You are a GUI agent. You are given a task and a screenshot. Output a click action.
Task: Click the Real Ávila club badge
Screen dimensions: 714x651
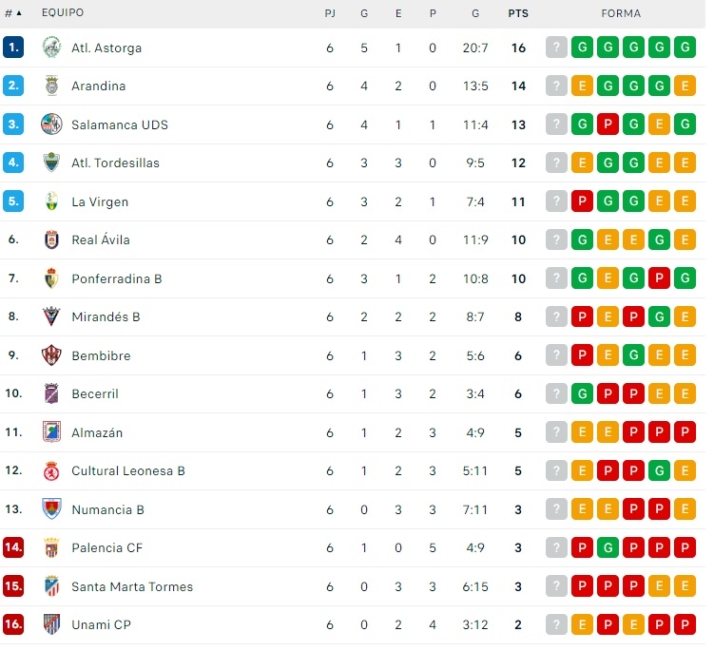52,240
